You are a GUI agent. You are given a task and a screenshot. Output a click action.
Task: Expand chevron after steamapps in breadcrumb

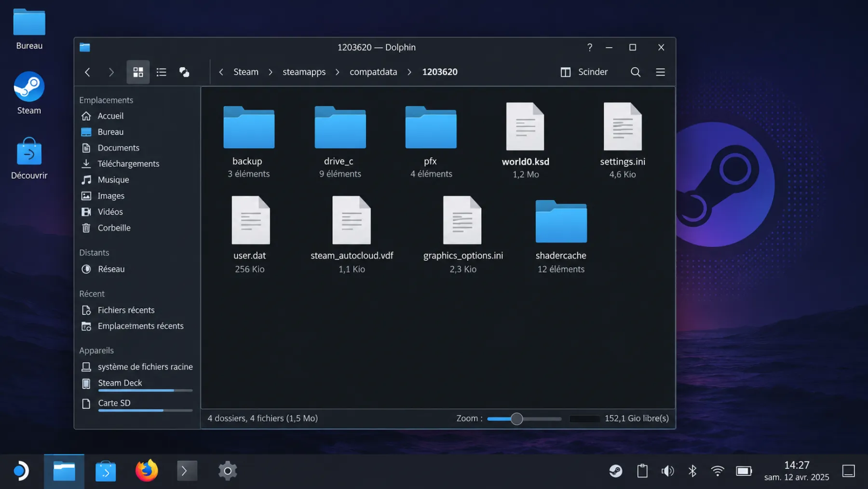(x=338, y=72)
